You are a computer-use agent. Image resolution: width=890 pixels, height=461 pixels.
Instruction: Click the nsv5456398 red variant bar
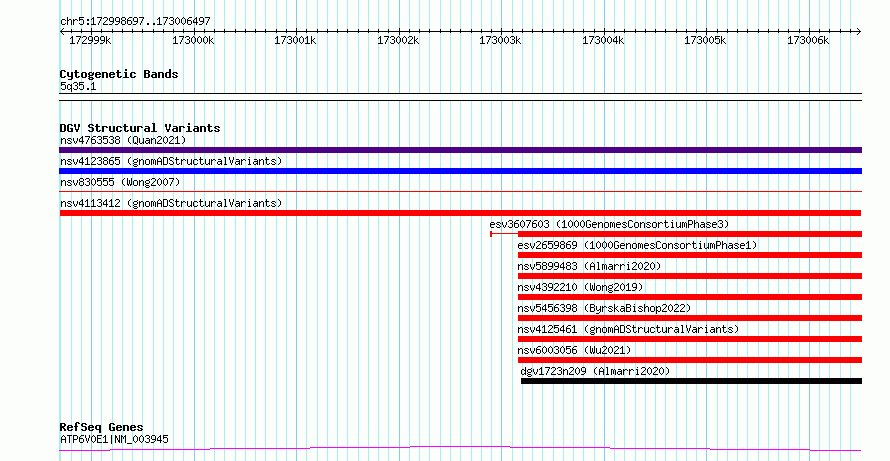click(x=690, y=318)
